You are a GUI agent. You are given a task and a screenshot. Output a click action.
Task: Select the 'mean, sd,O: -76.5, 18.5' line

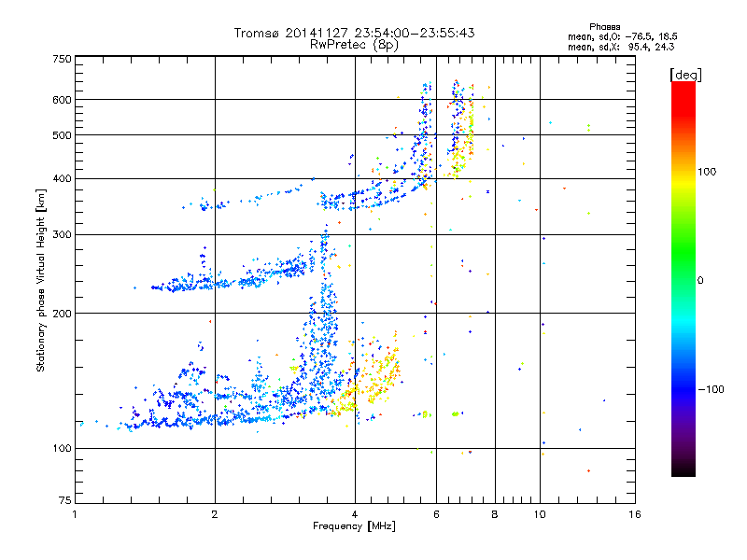click(x=623, y=36)
